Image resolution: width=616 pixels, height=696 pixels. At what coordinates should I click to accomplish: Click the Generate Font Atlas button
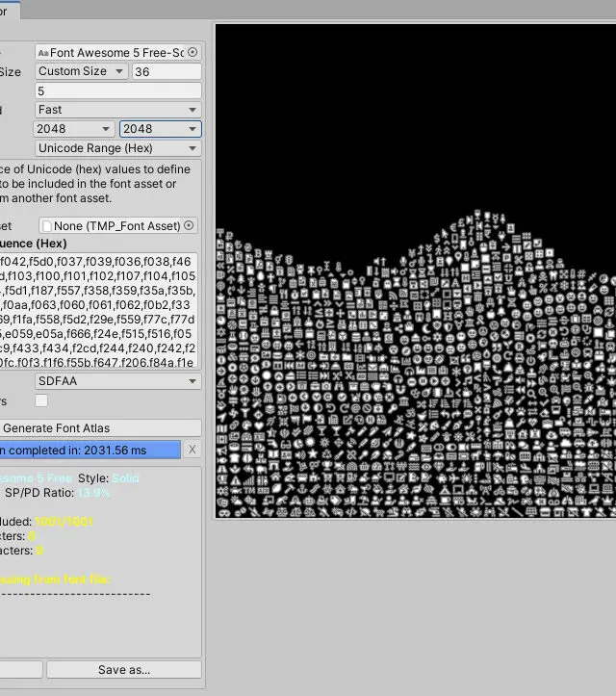[x=100, y=427]
